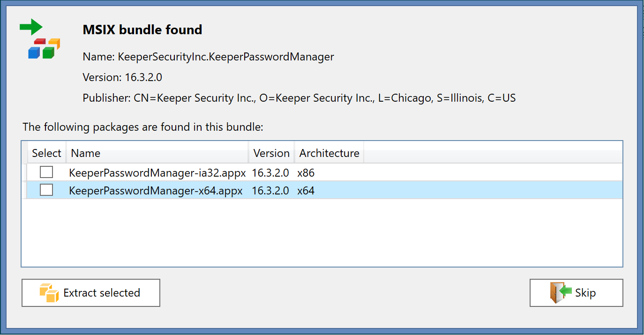This screenshot has height=335, width=644.
Task: Click the MSIX bundle found heading
Action: pos(142,30)
